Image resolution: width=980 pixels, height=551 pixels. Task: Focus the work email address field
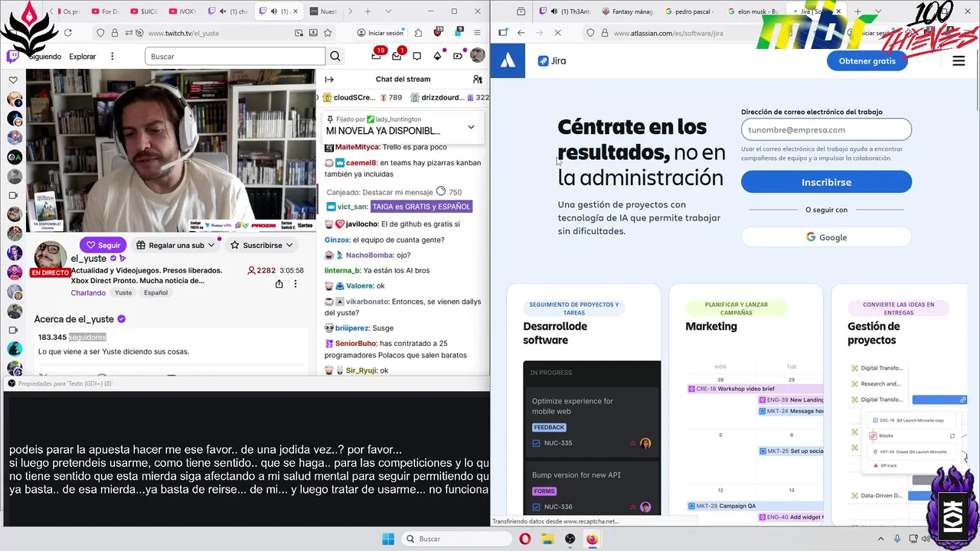826,129
